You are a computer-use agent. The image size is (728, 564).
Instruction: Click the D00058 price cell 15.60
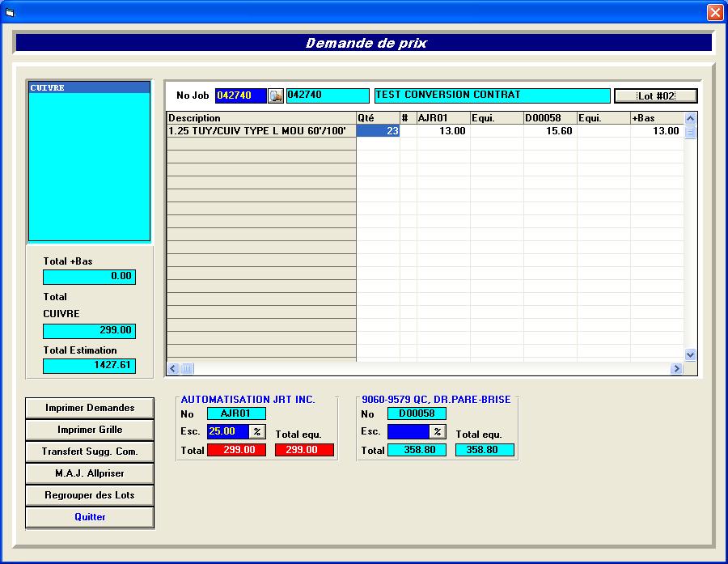click(x=550, y=131)
